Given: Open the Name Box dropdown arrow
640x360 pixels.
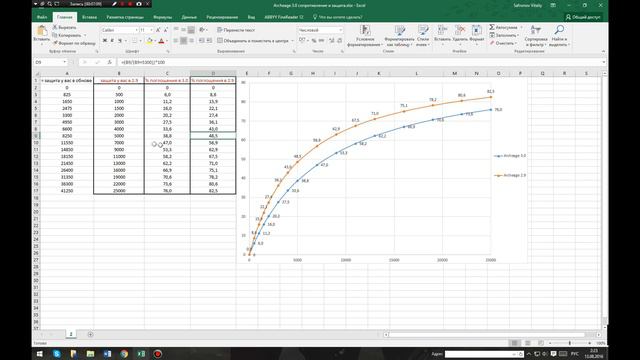Looking at the screenshot, I should (x=64, y=62).
